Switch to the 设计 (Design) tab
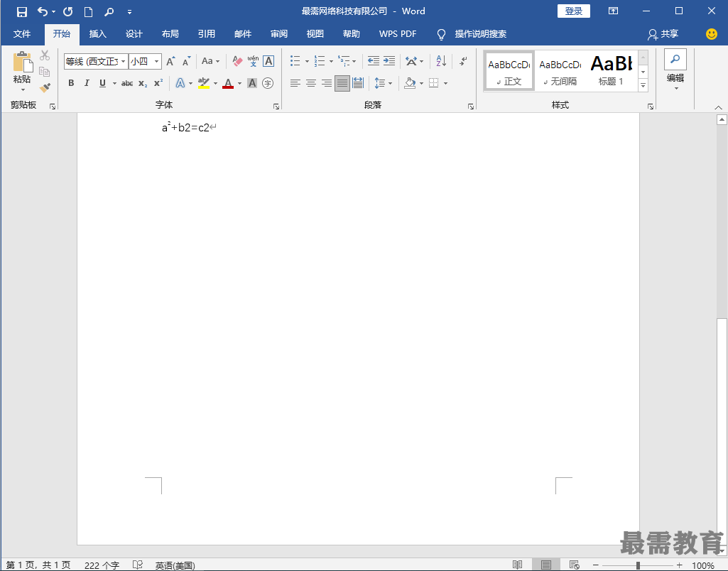Viewport: 728px width, 571px height. tap(134, 34)
